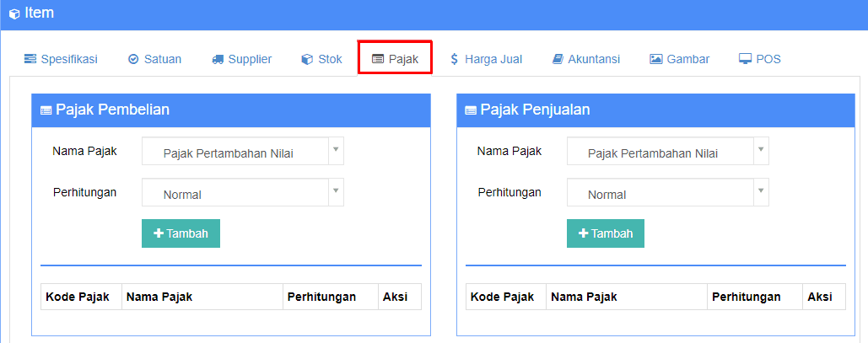Click the POS monitor icon
This screenshot has height=343, width=868.
tap(745, 59)
